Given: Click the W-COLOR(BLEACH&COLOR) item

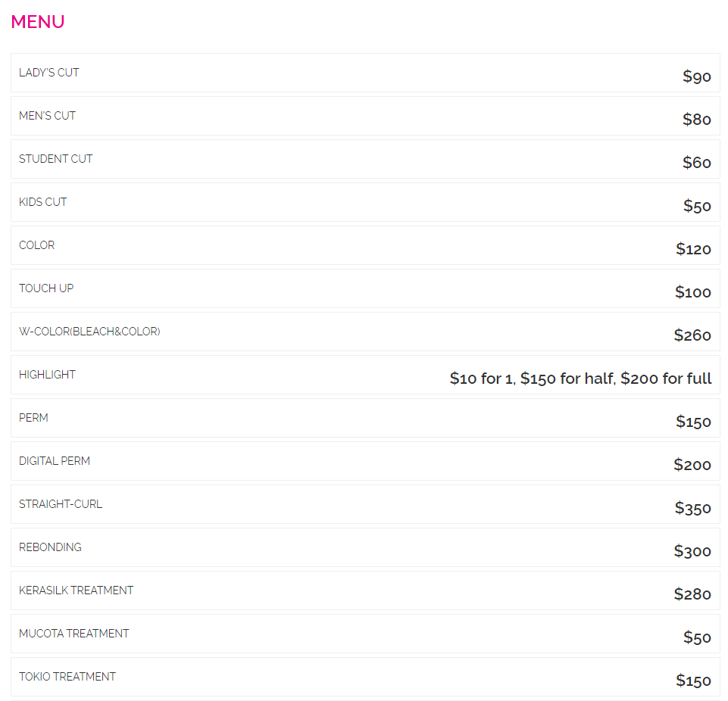Looking at the screenshot, I should (89, 332).
